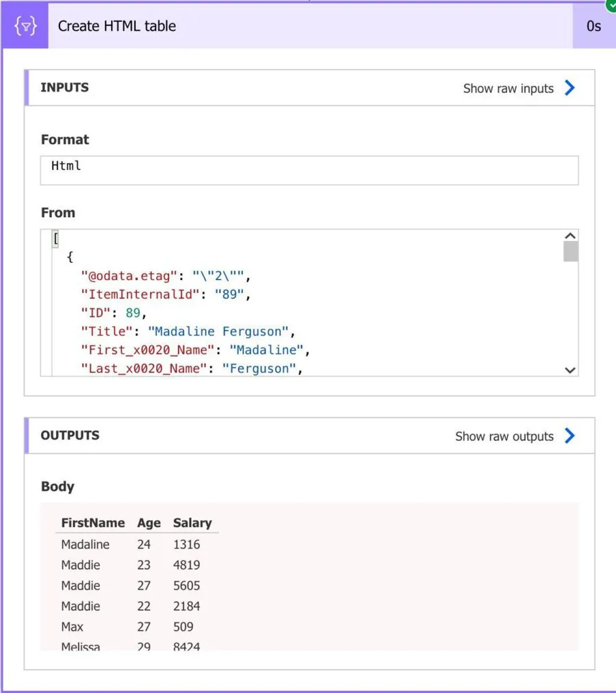This screenshot has height=693, width=616.
Task: Expand the OUTPUTS section header
Action: (70, 436)
